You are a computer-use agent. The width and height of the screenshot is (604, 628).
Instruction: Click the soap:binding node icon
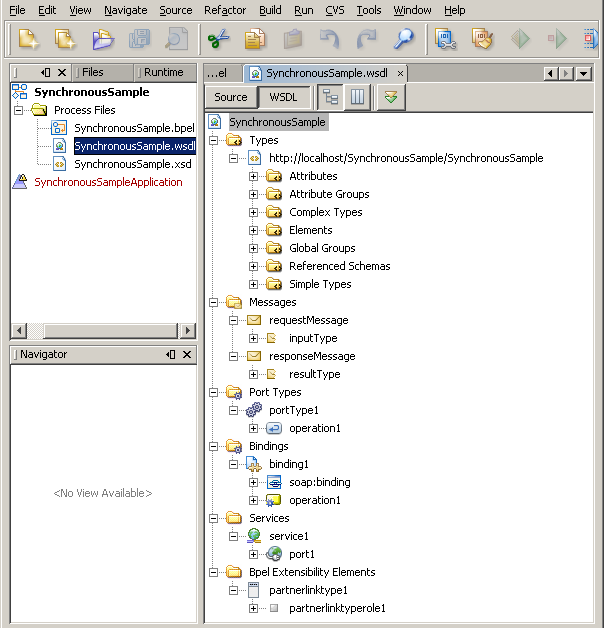tap(274, 482)
